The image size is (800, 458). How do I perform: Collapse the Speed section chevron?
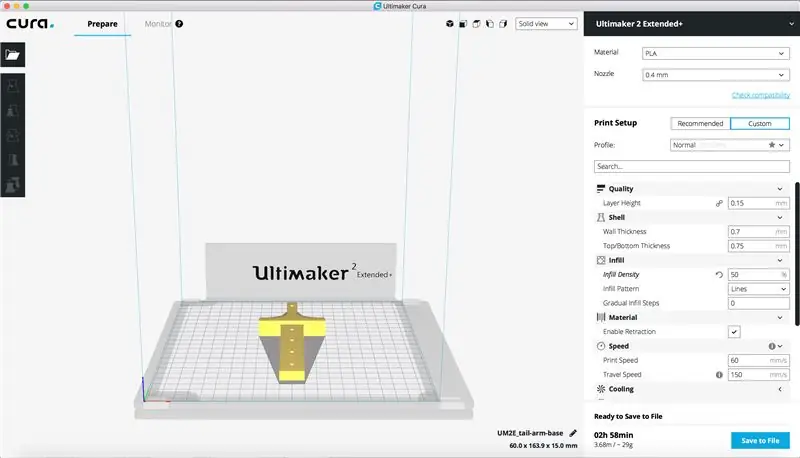click(x=781, y=346)
